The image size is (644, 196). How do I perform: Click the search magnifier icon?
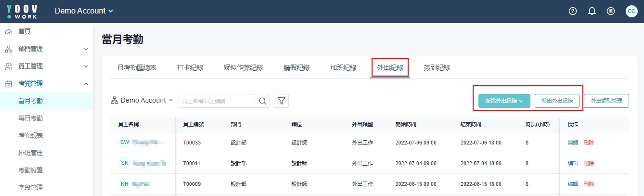[262, 101]
